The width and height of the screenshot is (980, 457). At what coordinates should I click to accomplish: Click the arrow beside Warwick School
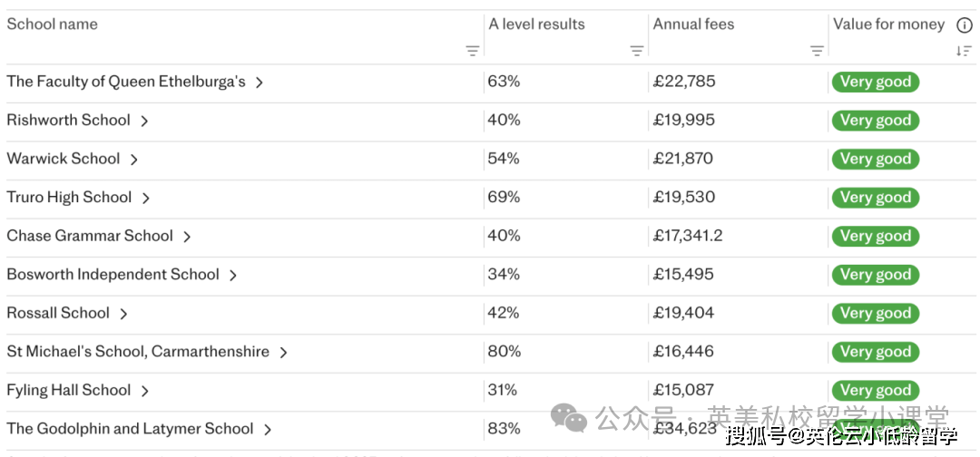pos(134,160)
